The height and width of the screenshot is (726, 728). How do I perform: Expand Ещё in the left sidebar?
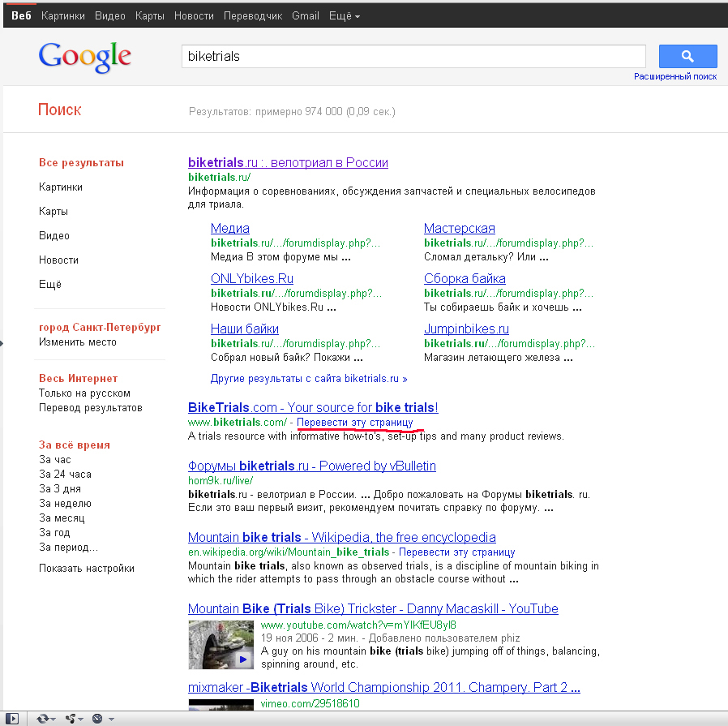[50, 285]
